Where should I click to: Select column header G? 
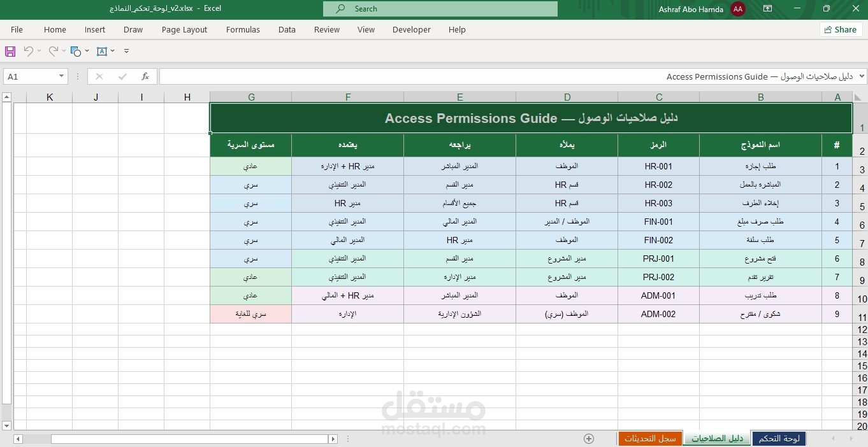[251, 97]
